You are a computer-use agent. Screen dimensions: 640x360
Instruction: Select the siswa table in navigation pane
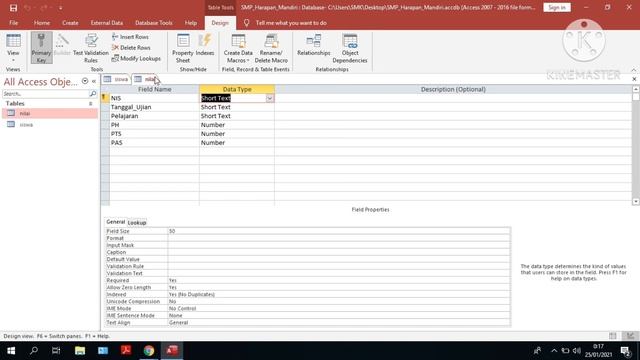coord(50,124)
